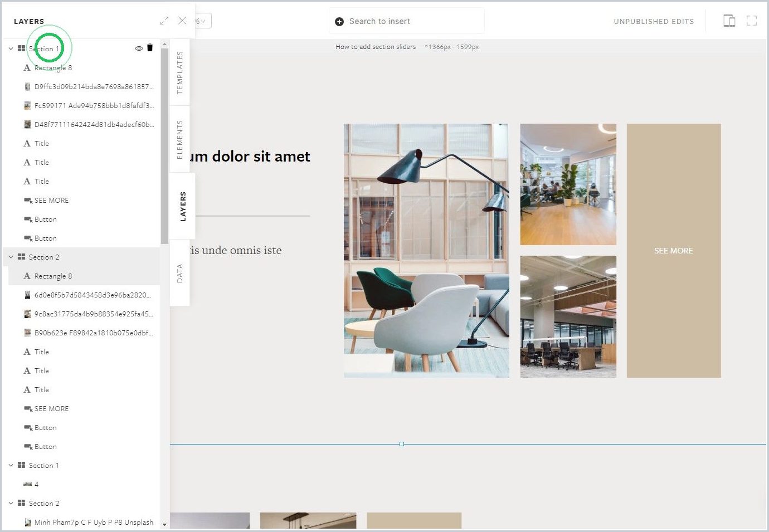Viewport: 769px width, 532px height.
Task: Click the layers panel scrollbar thumb
Action: pos(164,146)
